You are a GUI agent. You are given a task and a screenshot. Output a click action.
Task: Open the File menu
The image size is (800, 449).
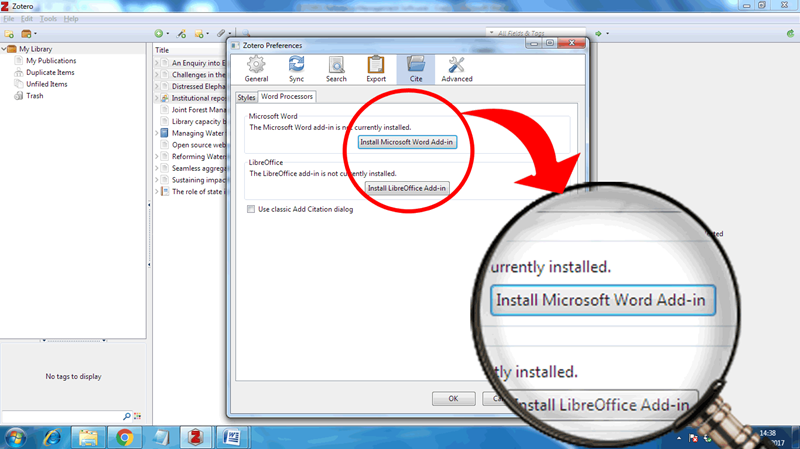click(9, 19)
